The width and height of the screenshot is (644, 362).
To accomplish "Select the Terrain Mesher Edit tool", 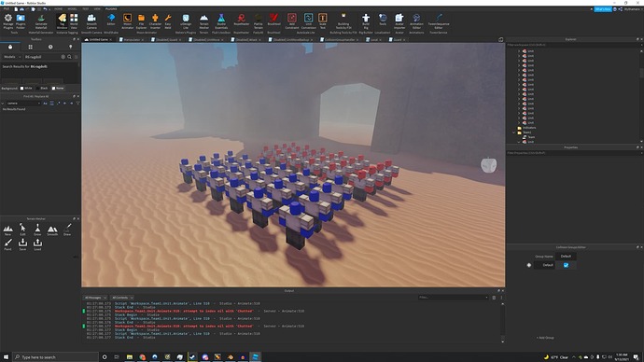I will [x=22, y=230].
